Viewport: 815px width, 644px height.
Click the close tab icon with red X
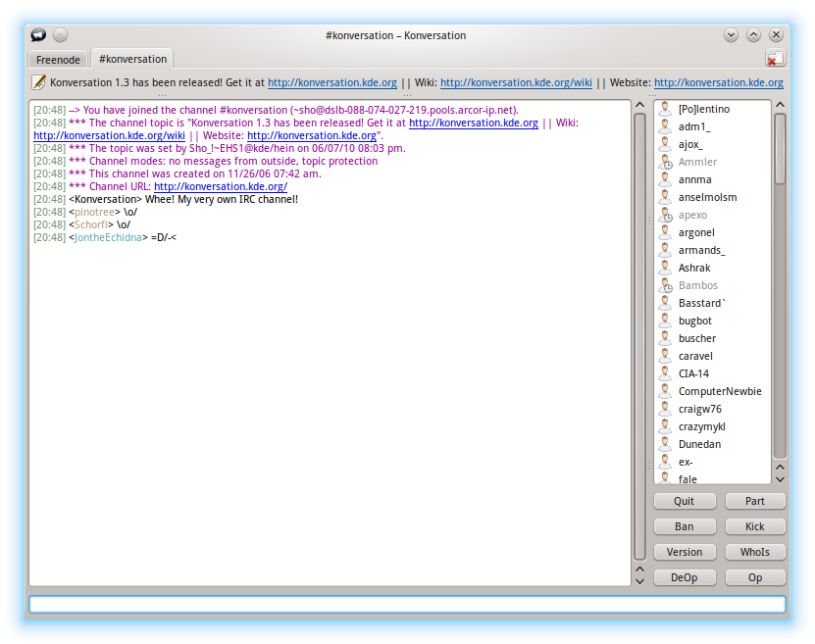775,58
